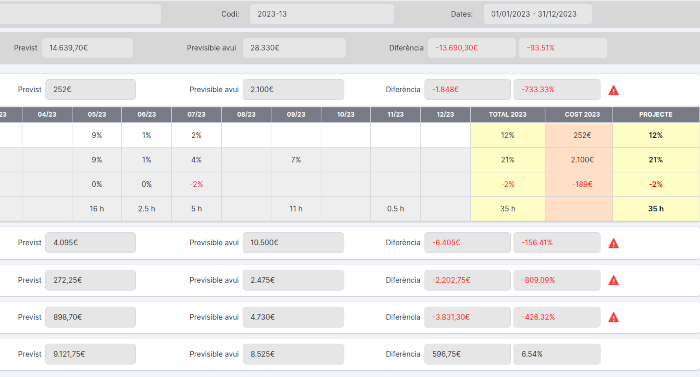Click the 11/23 column header

click(396, 114)
